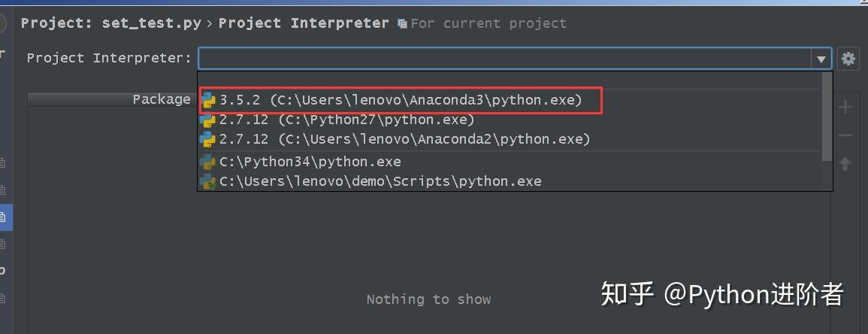The height and width of the screenshot is (334, 868).
Task: Click the Package column header
Action: point(161,99)
